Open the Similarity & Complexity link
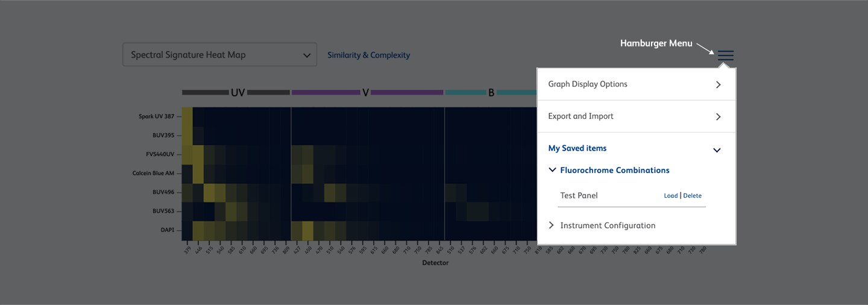This screenshot has height=305, width=868. (x=368, y=55)
